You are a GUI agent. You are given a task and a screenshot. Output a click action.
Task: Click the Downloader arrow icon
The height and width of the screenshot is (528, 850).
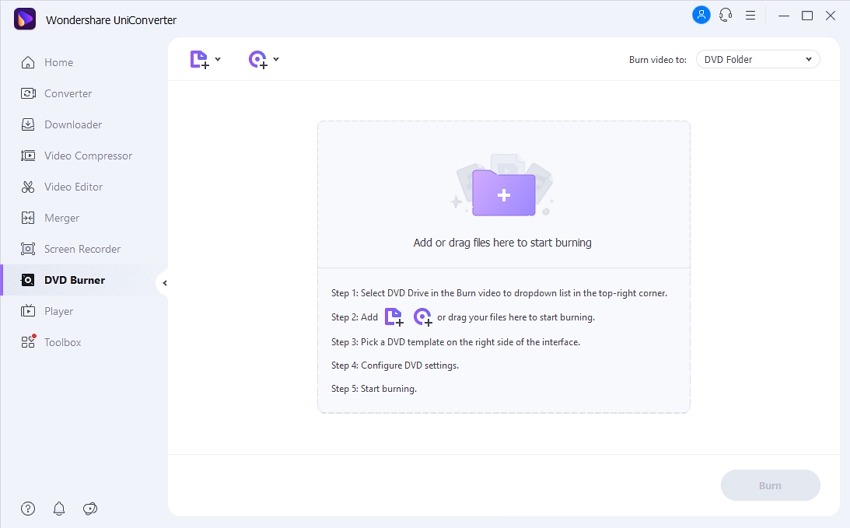pyautogui.click(x=28, y=125)
